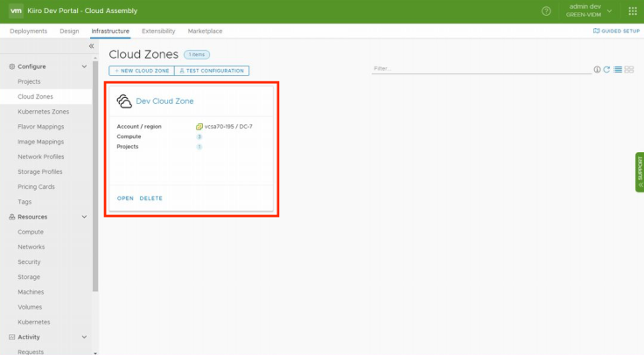Open Compute under Resources

[31, 232]
